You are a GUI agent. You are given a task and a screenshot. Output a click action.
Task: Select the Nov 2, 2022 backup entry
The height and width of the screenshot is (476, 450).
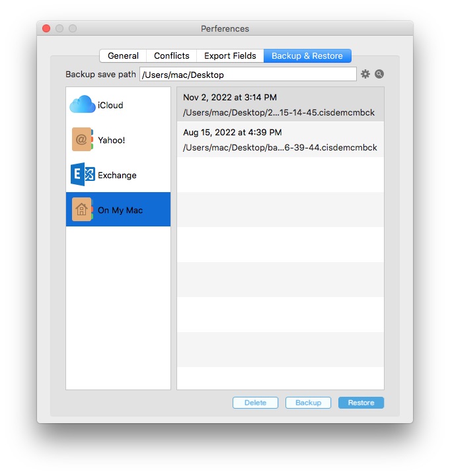280,104
